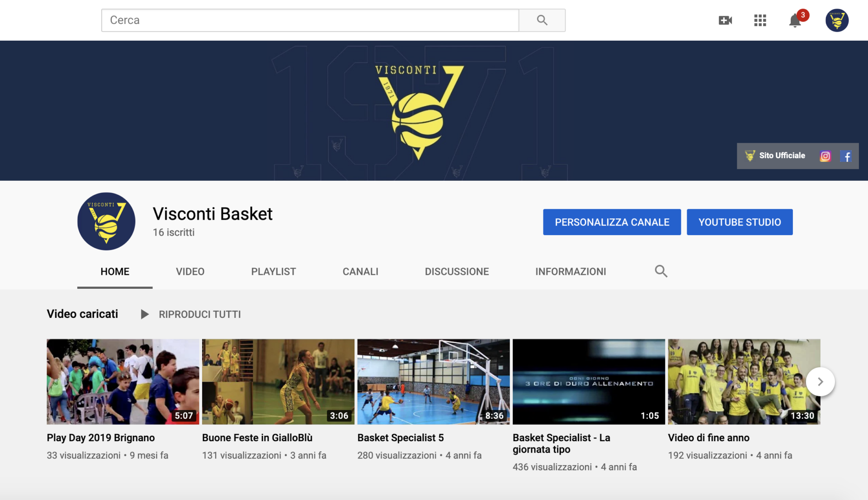The height and width of the screenshot is (500, 868).
Task: Switch to the Informazioni tab
Action: click(x=571, y=272)
